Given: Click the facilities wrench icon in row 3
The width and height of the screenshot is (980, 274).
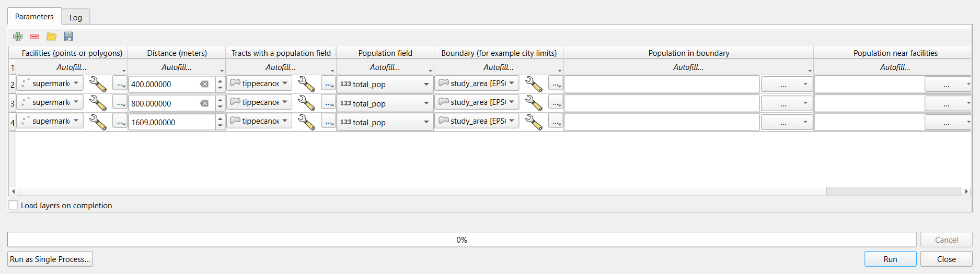Looking at the screenshot, I should pos(98,103).
